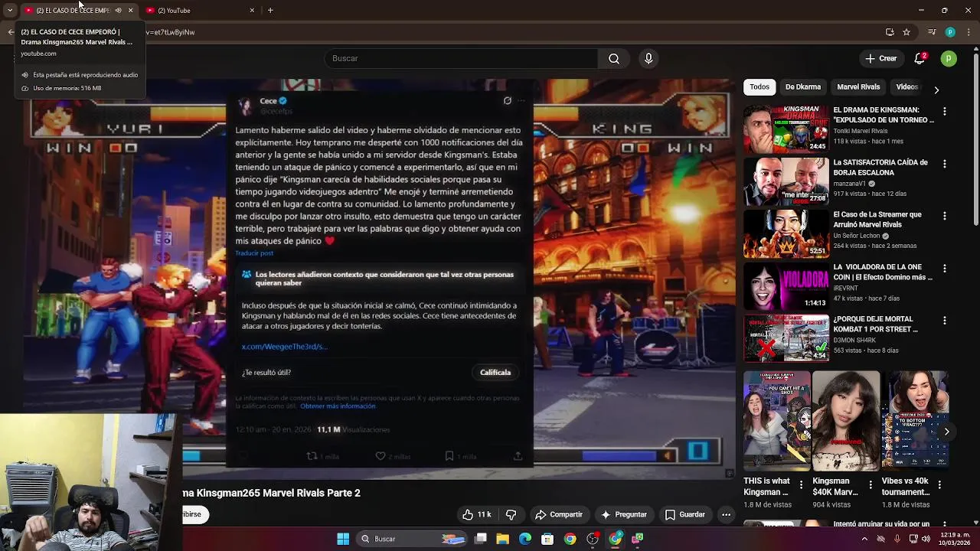Screen dimensions: 980x551
Task: Click microphone icon in system tray
Action: 897,539
